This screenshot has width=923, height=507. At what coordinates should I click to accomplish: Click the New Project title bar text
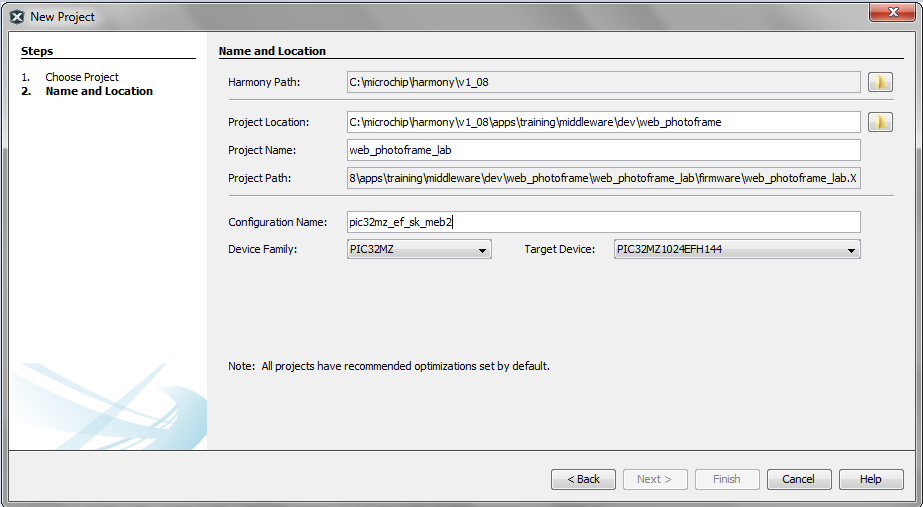[63, 17]
